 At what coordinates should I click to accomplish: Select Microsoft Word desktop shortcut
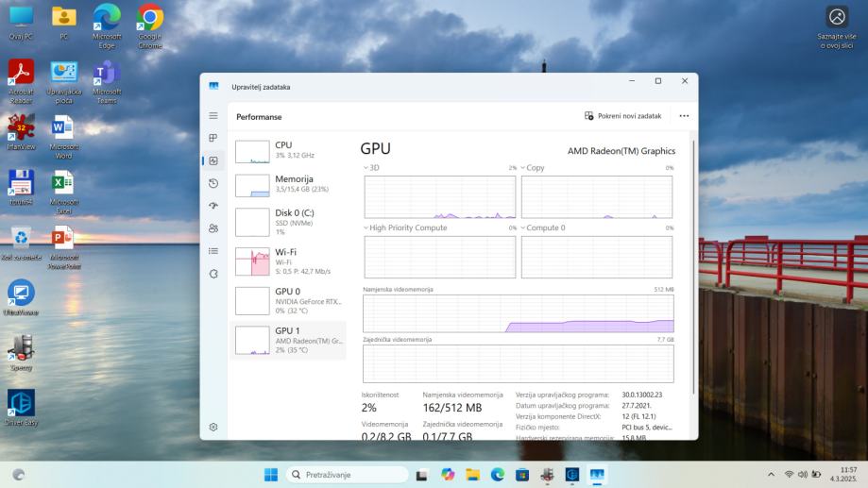(x=64, y=137)
